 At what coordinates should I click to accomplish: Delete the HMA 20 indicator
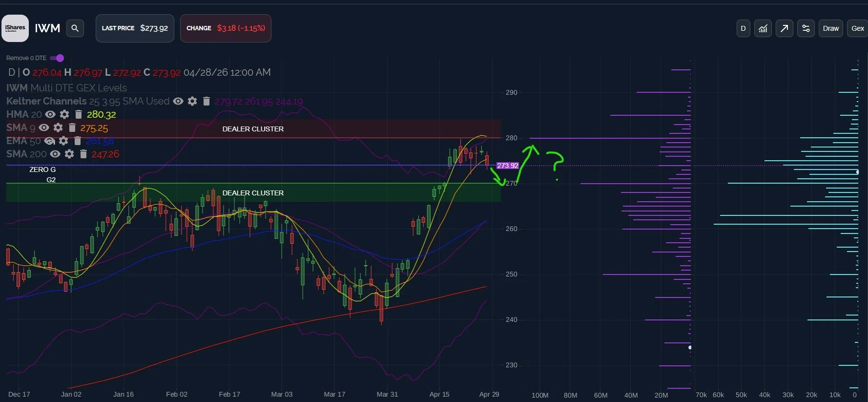(79, 114)
